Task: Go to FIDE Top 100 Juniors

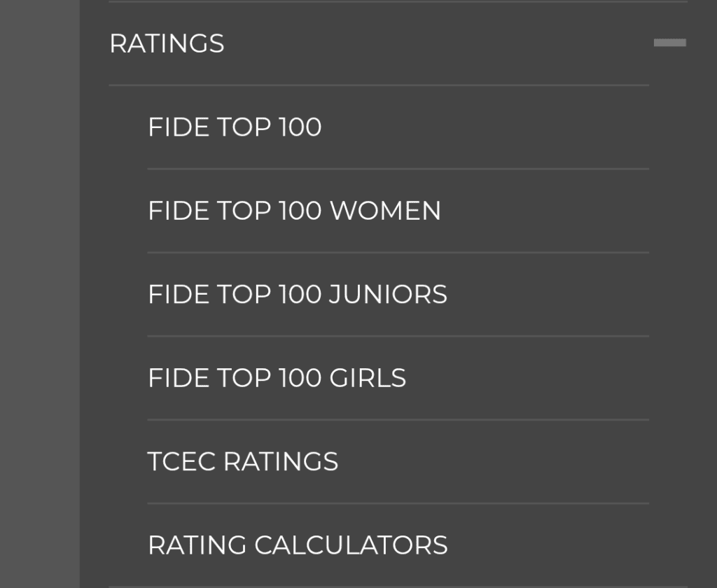Action: coord(297,295)
